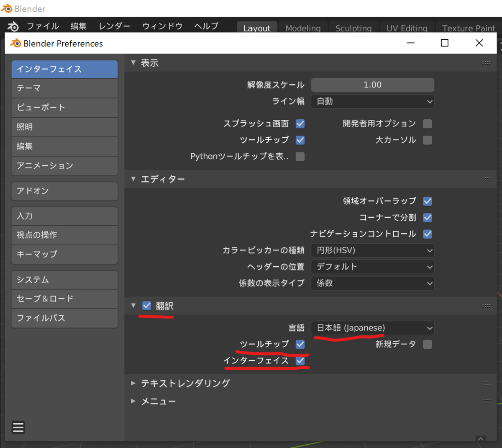
Task: Enable 新規データ translation checkbox
Action: [x=428, y=345]
